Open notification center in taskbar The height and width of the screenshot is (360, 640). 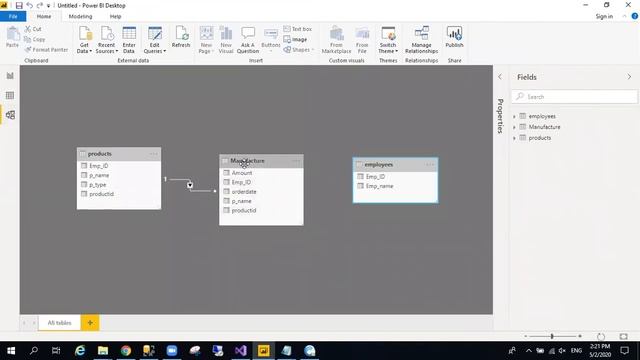[624, 351]
